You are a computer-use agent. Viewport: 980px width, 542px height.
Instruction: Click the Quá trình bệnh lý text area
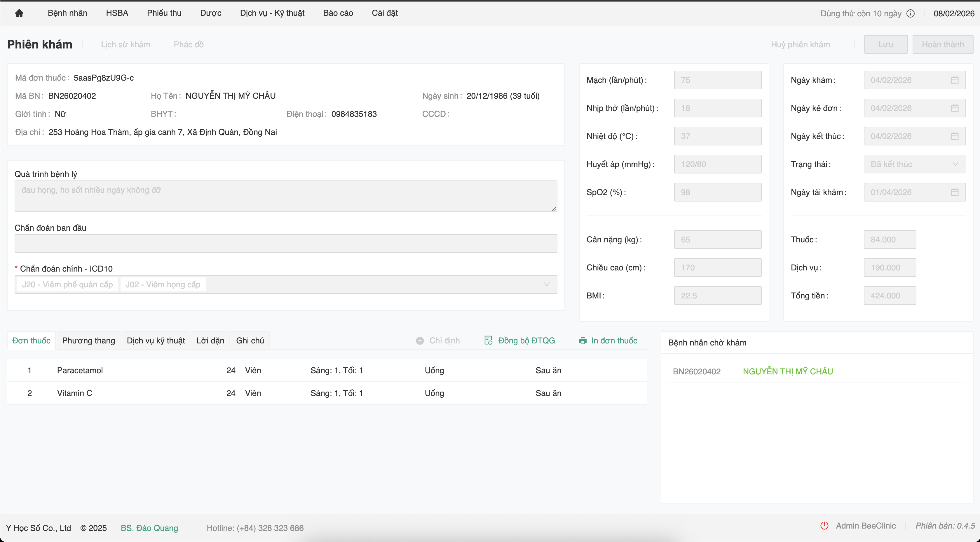tap(285, 196)
